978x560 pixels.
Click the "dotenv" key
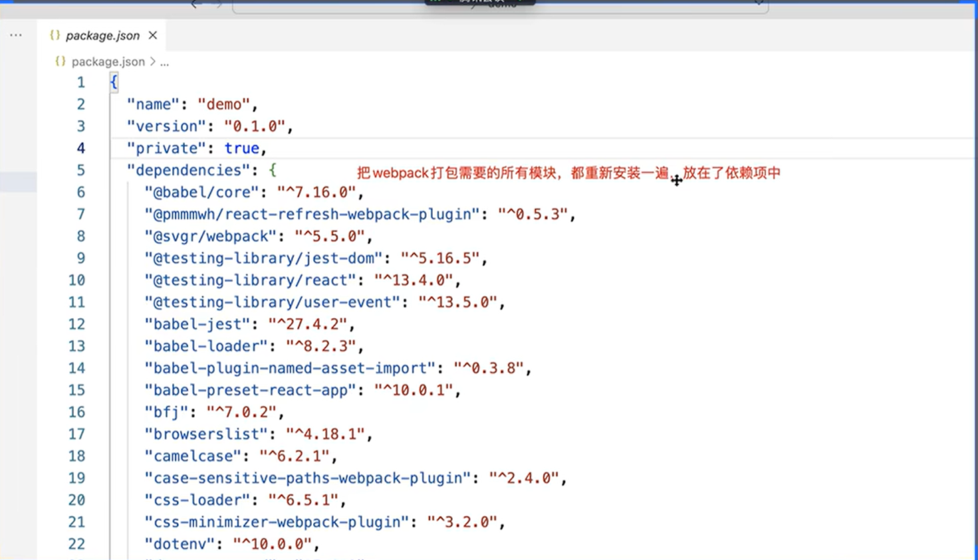(x=180, y=544)
